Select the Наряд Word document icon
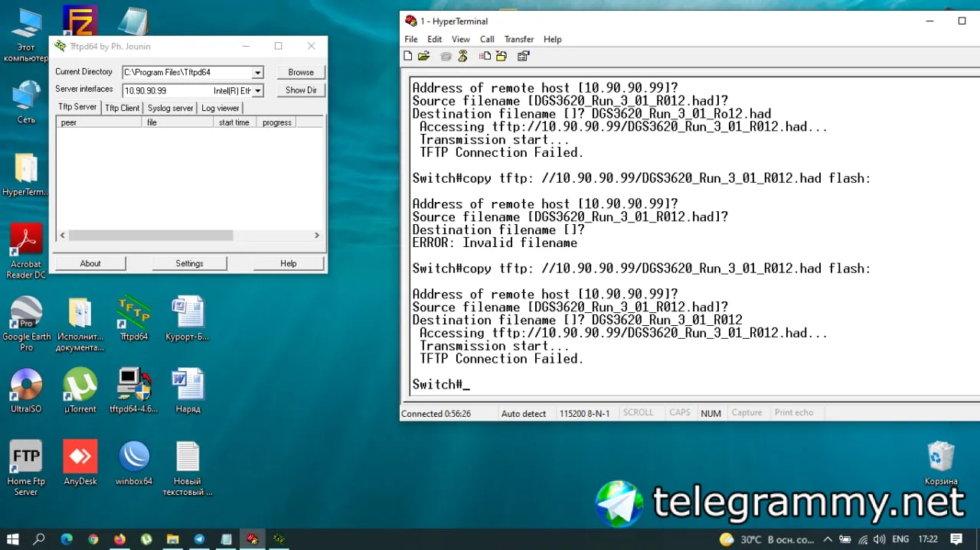This screenshot has width=980, height=550. tap(188, 390)
